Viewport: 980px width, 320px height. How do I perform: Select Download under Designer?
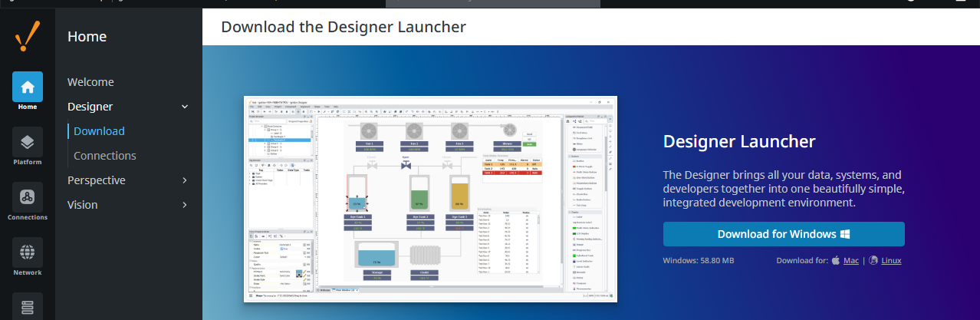pos(99,131)
